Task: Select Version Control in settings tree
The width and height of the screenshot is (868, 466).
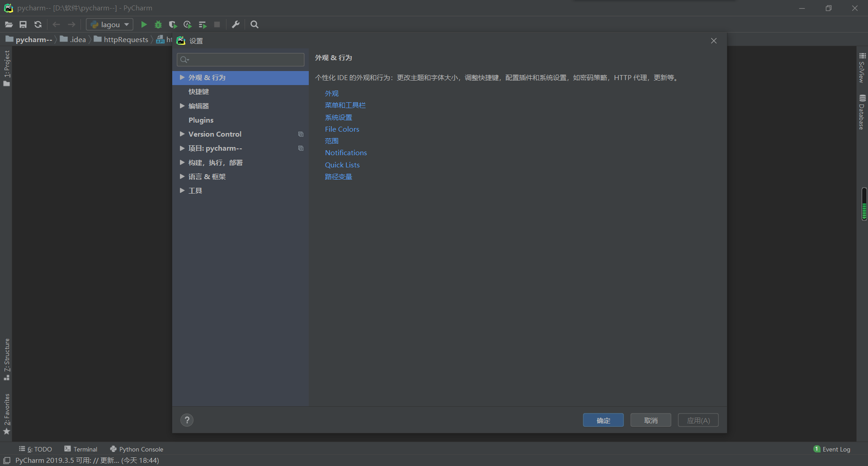Action: pyautogui.click(x=215, y=134)
